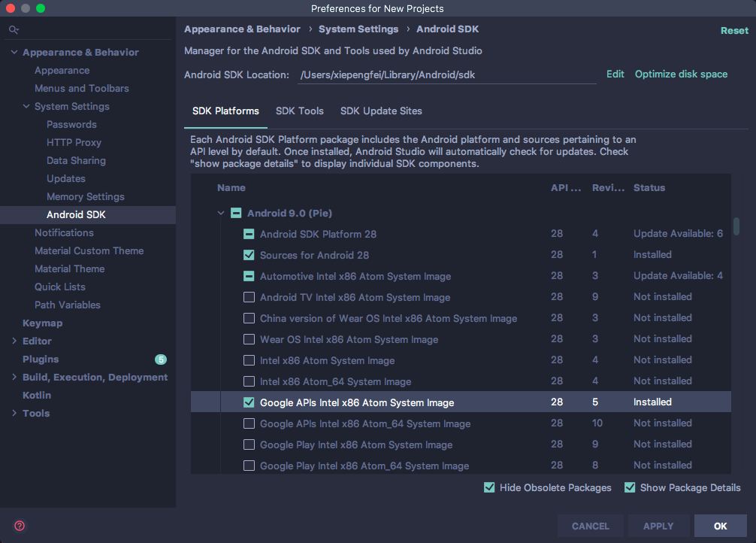Check Google APIs Intel x86 Atom_64 System Image

(x=249, y=423)
